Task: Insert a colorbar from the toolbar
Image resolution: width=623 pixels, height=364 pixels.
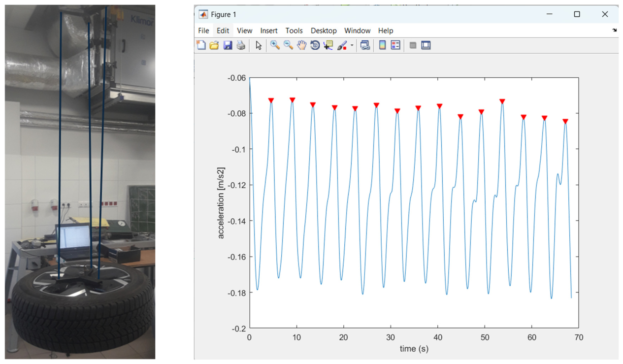Action: click(382, 45)
